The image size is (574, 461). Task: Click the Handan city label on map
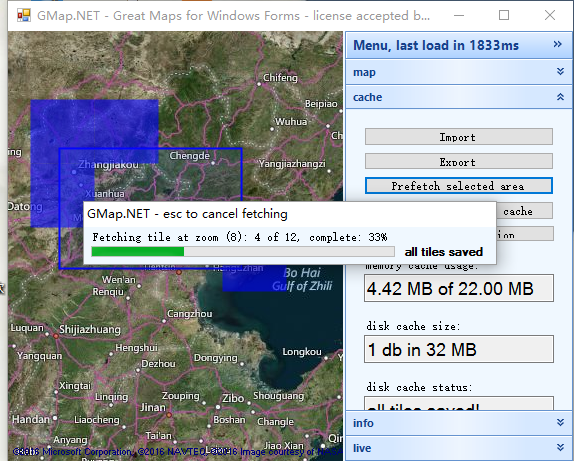31,419
